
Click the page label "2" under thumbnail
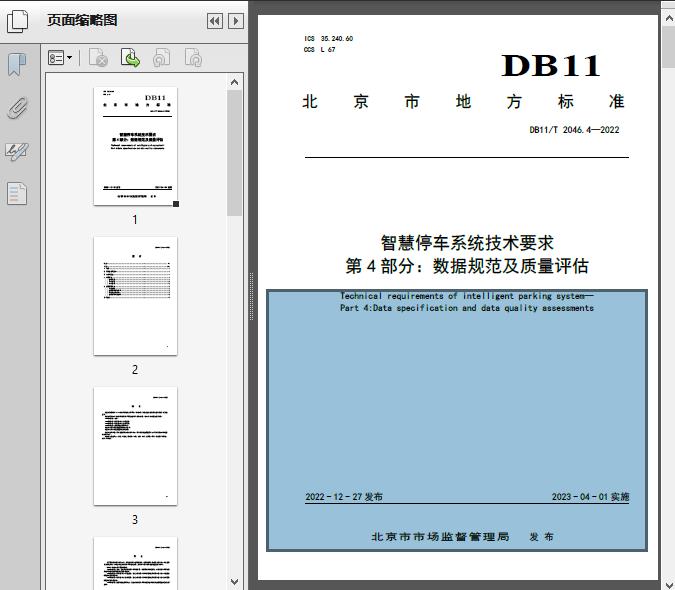(x=135, y=370)
